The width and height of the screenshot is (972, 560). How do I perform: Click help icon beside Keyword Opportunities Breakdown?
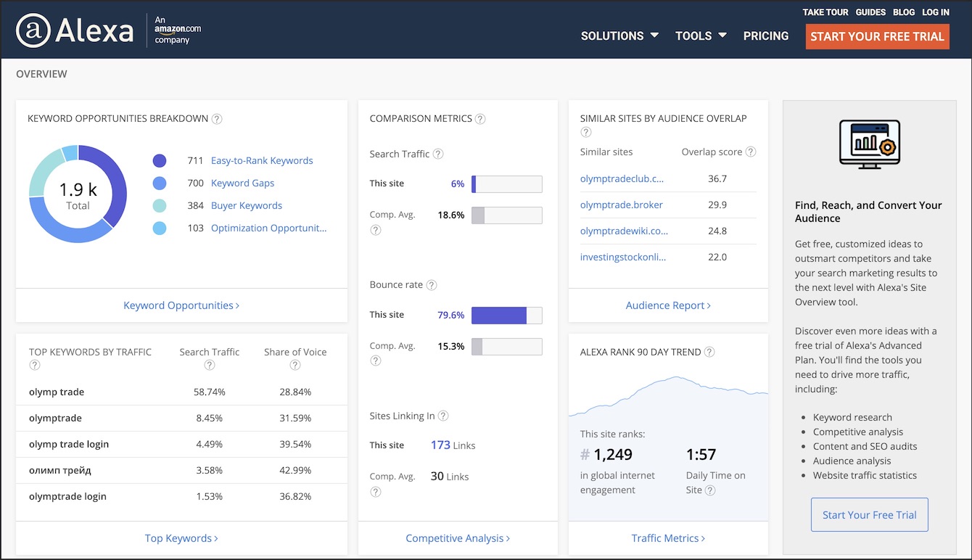(217, 119)
